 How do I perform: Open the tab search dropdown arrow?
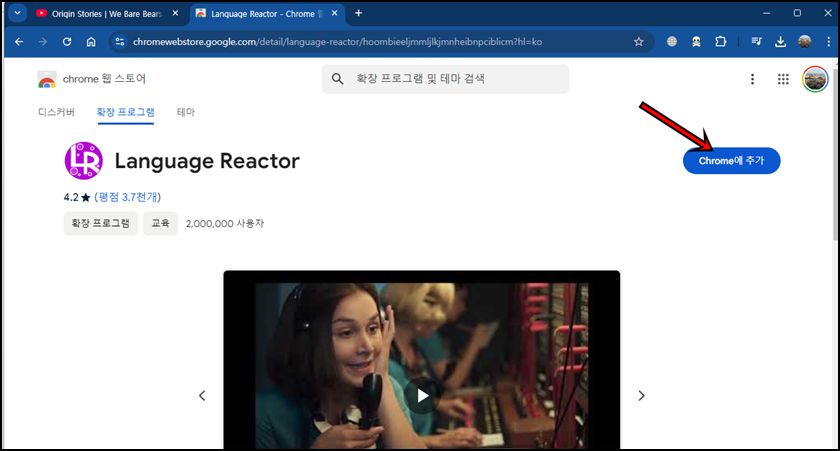point(17,13)
